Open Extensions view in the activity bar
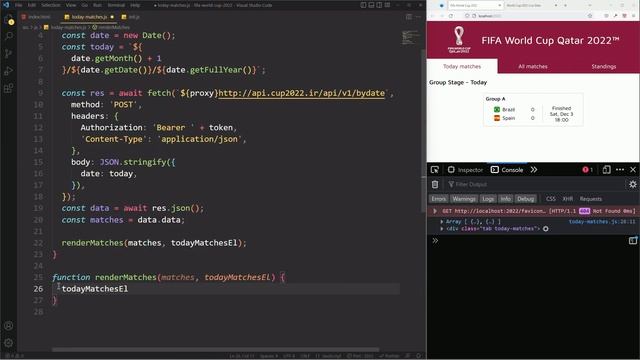Image resolution: width=640 pixels, height=360 pixels. click(x=9, y=88)
